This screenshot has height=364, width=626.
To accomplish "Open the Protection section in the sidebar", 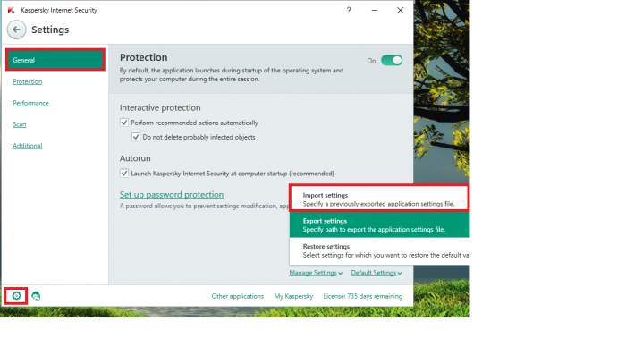I will [27, 81].
